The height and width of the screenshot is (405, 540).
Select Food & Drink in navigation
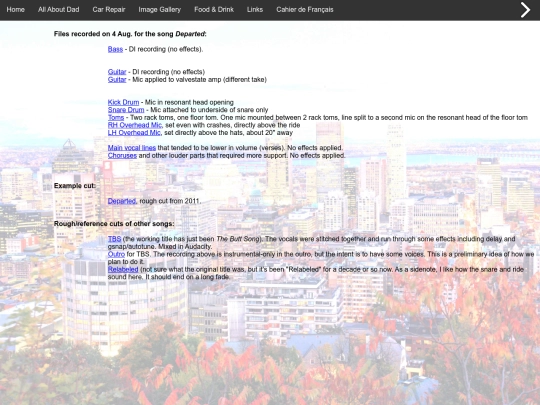214,10
